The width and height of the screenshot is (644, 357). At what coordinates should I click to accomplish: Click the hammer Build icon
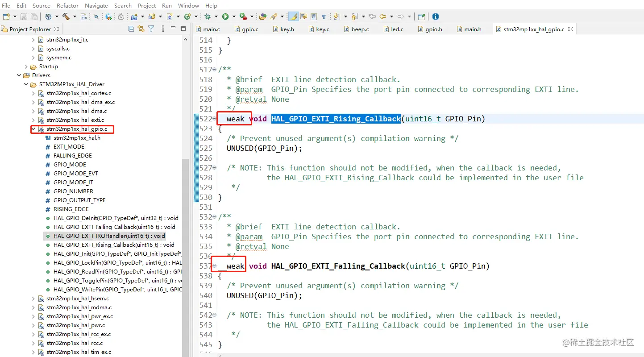coord(66,17)
